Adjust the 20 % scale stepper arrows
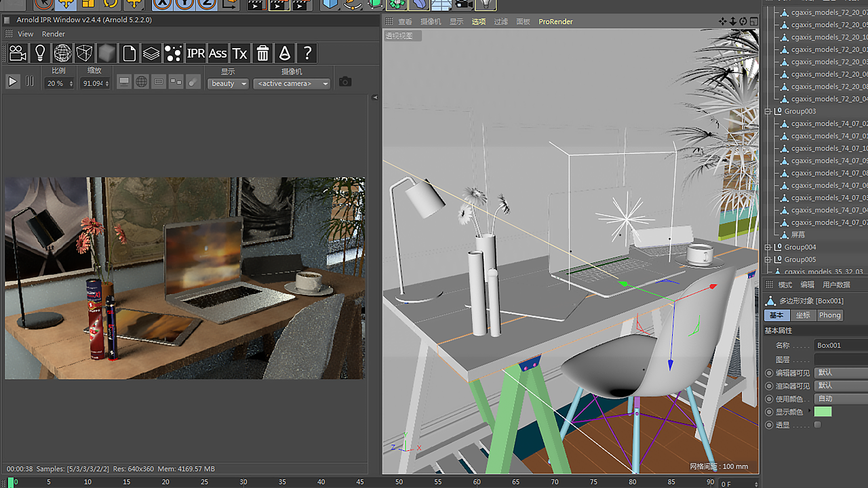868x488 pixels. (71, 84)
